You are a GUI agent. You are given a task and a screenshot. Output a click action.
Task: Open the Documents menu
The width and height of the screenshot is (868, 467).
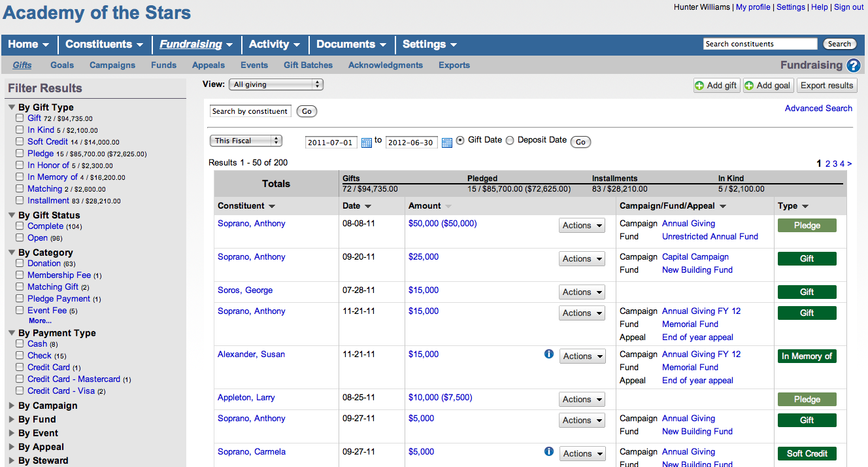pos(352,44)
